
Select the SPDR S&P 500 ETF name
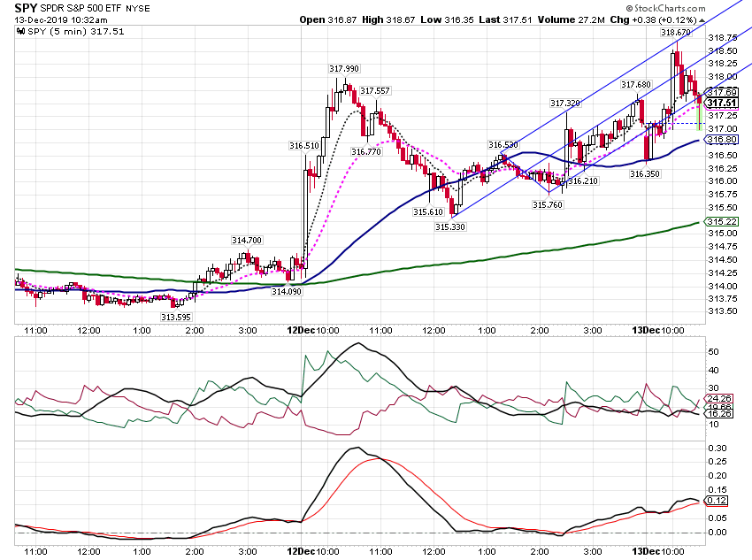pos(81,9)
